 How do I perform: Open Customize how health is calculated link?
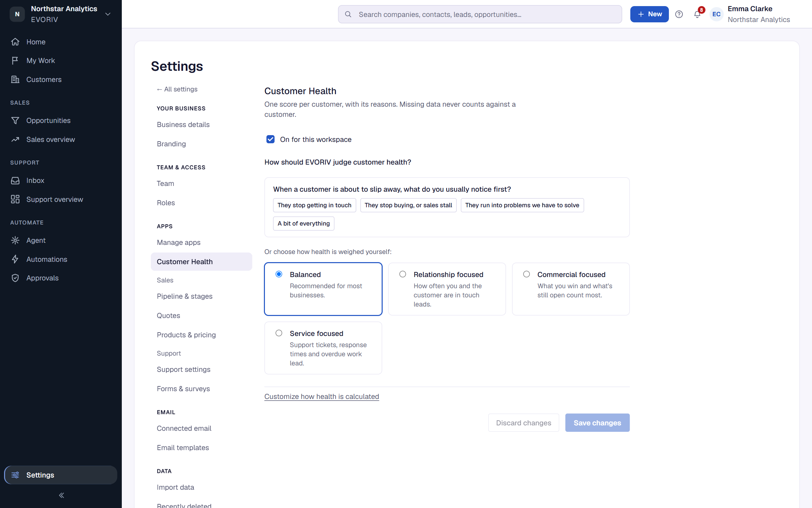tap(321, 396)
